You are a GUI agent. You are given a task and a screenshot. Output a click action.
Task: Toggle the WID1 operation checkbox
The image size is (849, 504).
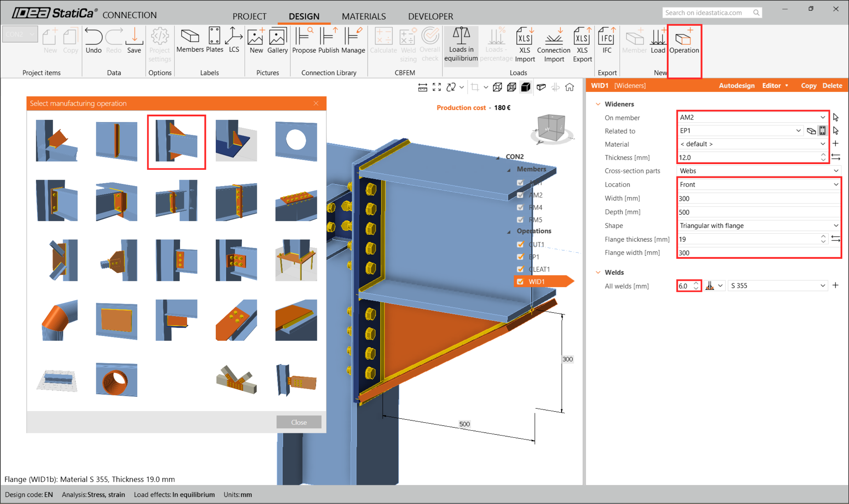coord(520,282)
